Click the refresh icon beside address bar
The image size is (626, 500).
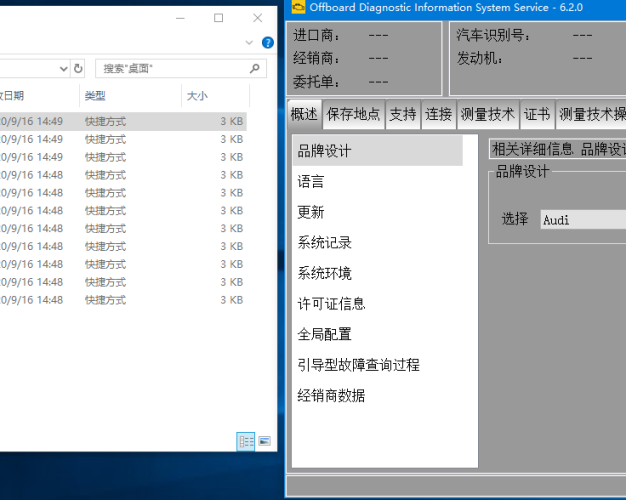[x=78, y=69]
